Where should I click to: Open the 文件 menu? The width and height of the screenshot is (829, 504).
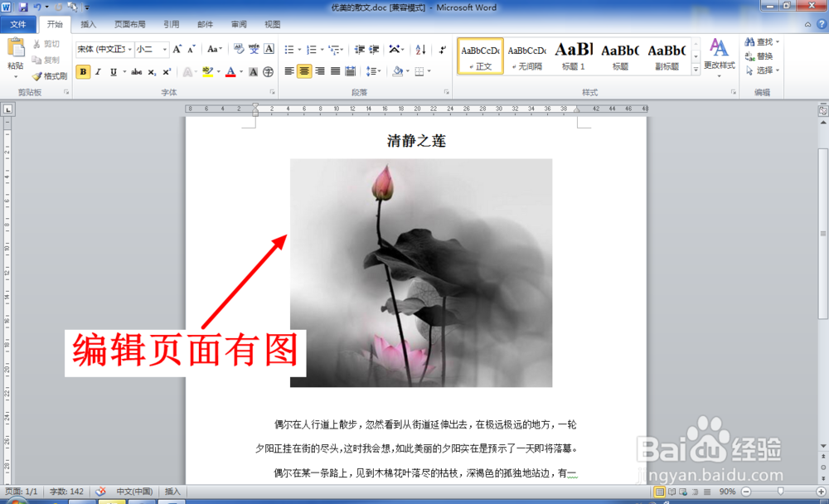click(x=19, y=24)
